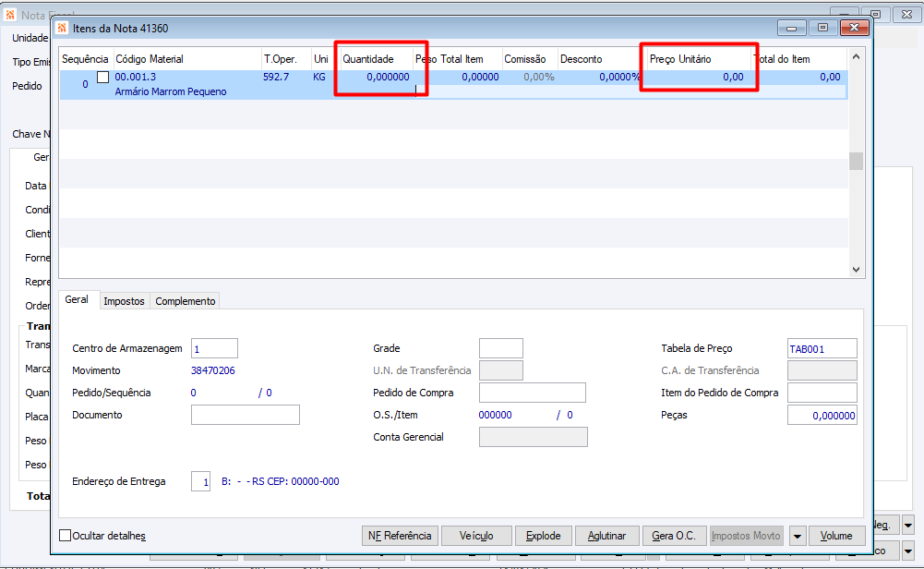Click the Armário Marrom Pequeno description
924x569 pixels.
(170, 91)
